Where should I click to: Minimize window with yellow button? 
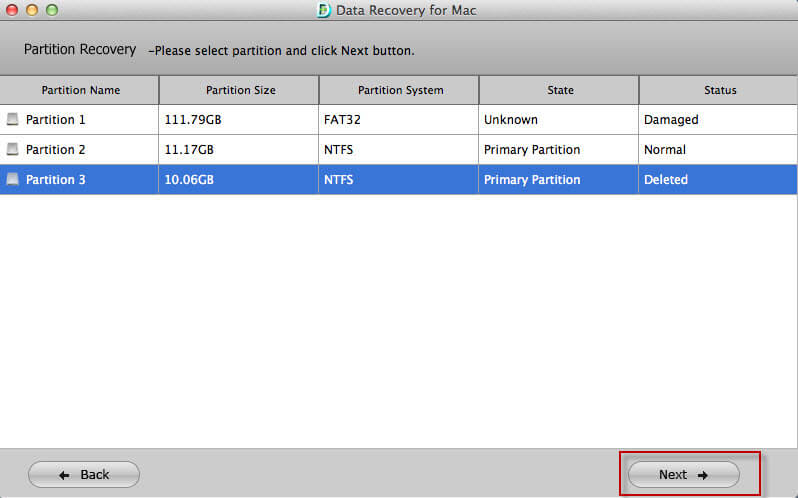point(32,10)
